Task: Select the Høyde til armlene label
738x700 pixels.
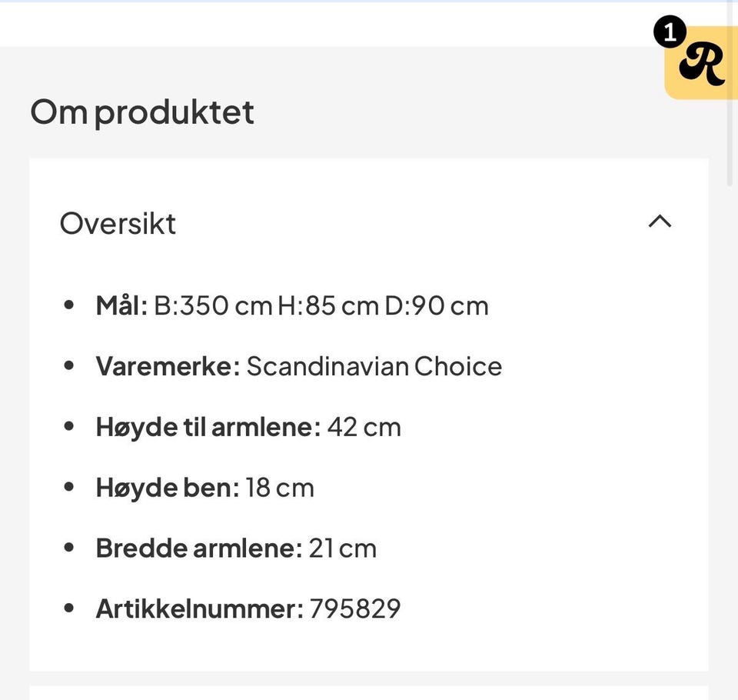Action: (x=208, y=427)
